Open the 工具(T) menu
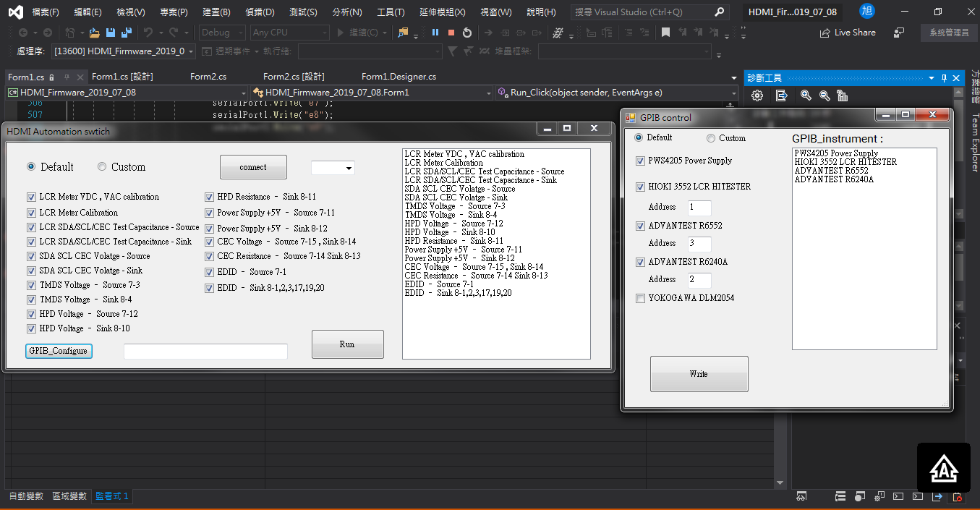 tap(391, 12)
